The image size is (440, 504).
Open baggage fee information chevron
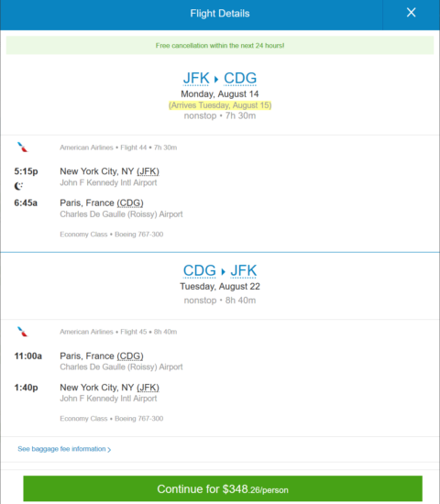[x=109, y=449]
